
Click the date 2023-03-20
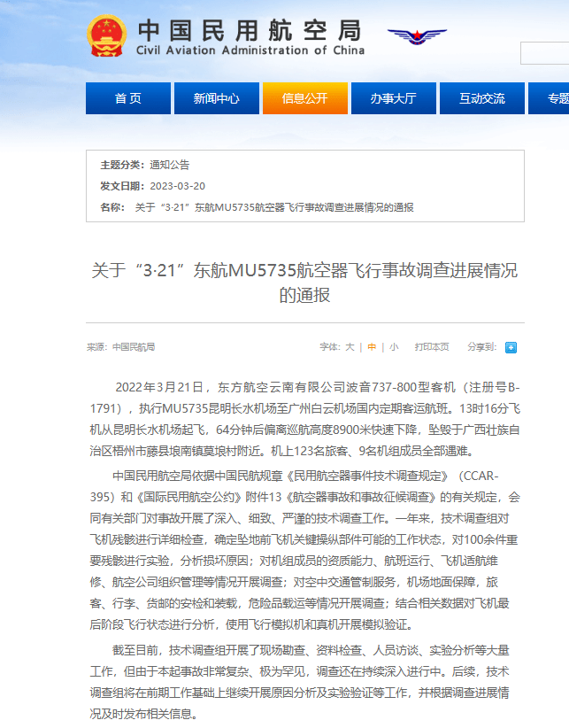(178, 186)
